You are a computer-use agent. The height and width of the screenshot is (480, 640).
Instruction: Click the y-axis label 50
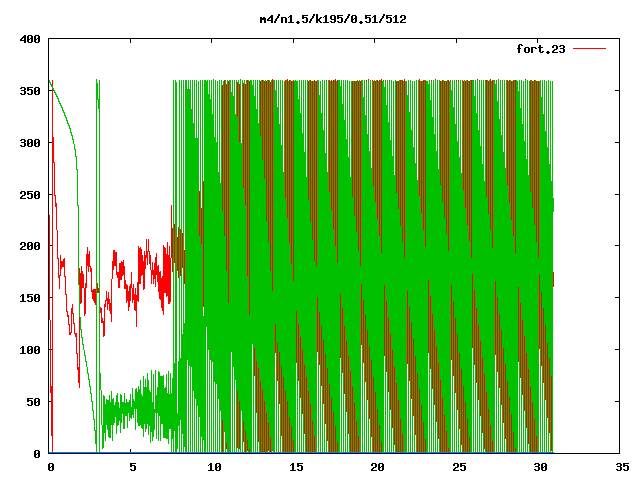click(33, 402)
